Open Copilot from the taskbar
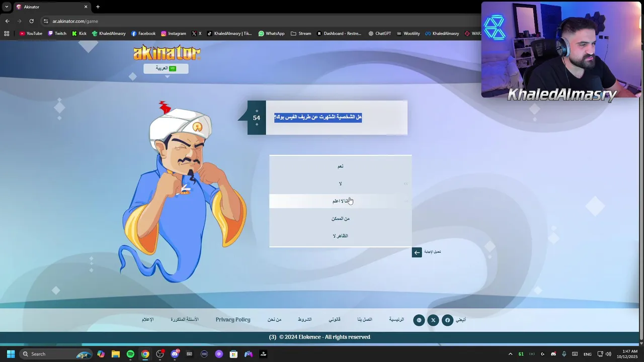The image size is (644, 362). tap(101, 354)
